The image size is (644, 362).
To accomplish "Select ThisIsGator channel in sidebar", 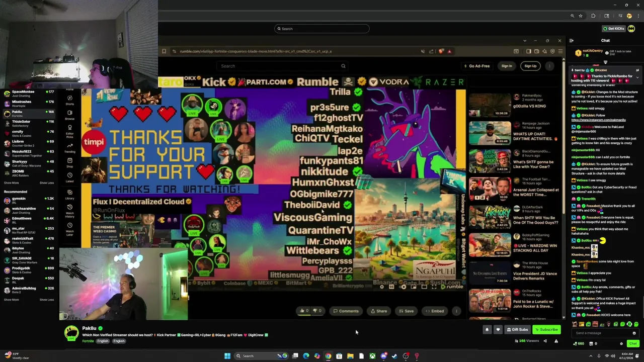I will 30,123.
